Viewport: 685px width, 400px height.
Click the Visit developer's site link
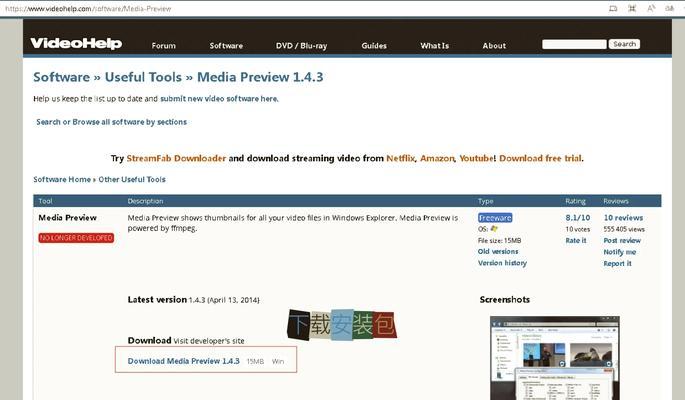(x=209, y=341)
